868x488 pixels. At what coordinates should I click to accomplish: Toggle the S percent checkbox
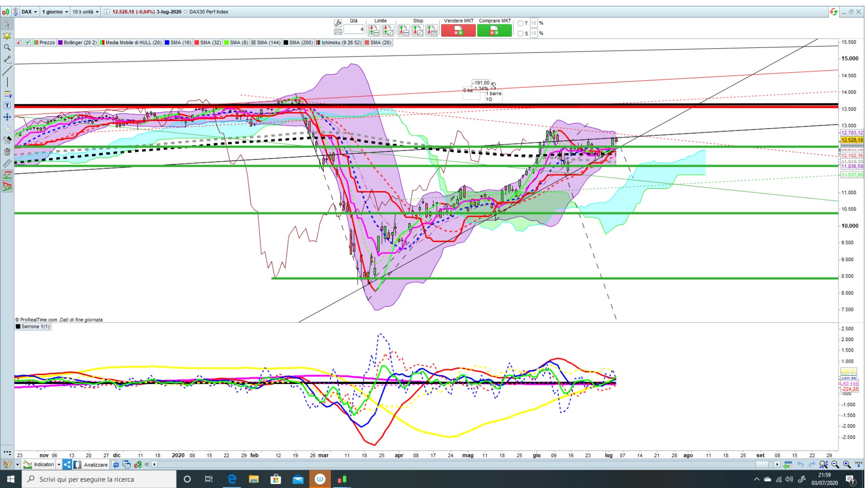pyautogui.click(x=520, y=33)
